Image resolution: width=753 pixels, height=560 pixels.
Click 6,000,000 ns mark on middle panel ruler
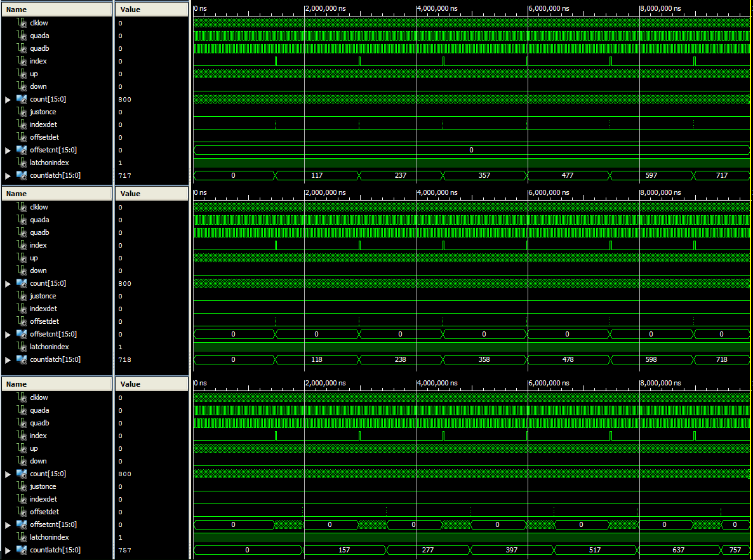coord(549,192)
